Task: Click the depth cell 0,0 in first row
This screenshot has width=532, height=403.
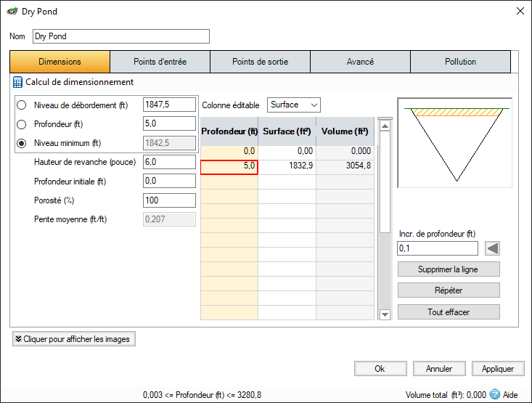Action: tap(229, 152)
